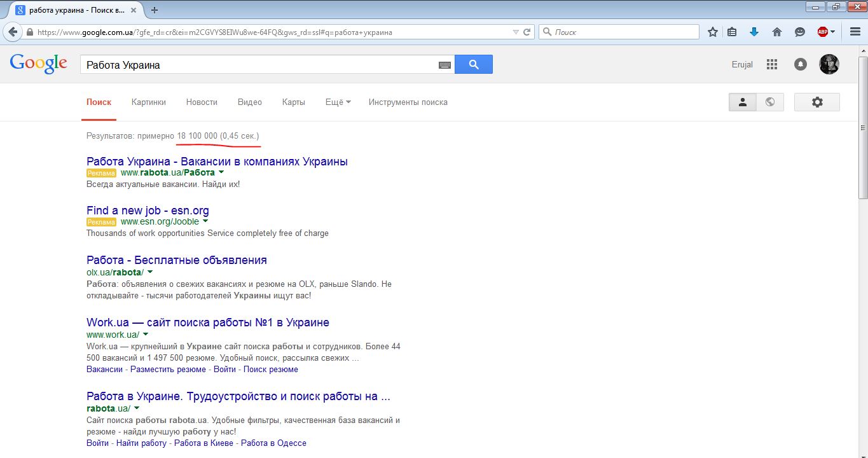Viewport: 868px width, 458px height.
Task: Open the downloads arrow icon
Action: (754, 32)
